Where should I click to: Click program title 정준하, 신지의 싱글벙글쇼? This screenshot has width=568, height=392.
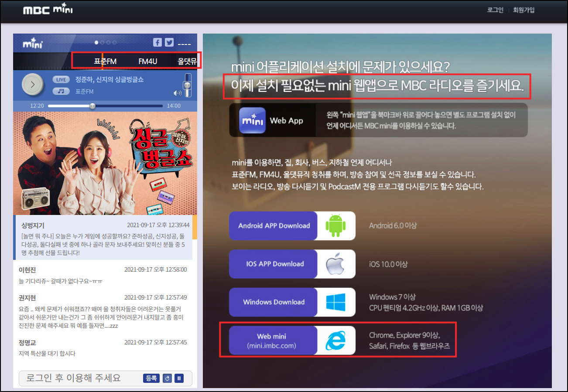click(x=109, y=80)
